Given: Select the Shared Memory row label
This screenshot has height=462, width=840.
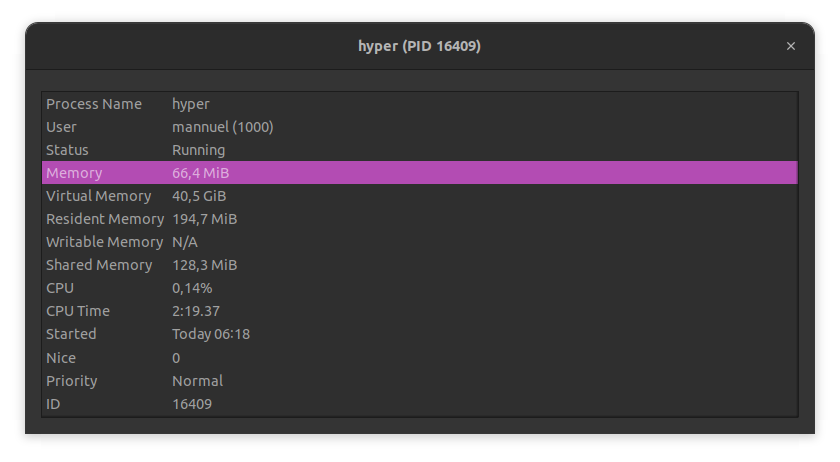Looking at the screenshot, I should coord(99,265).
